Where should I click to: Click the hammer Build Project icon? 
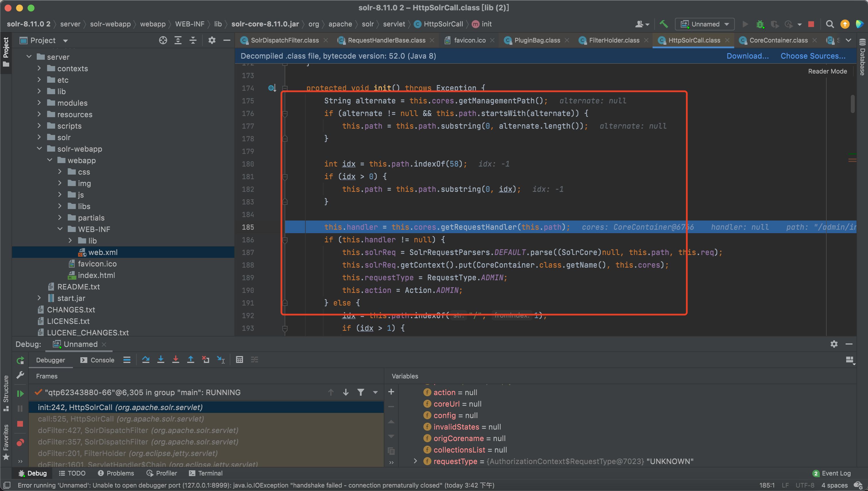pos(664,24)
